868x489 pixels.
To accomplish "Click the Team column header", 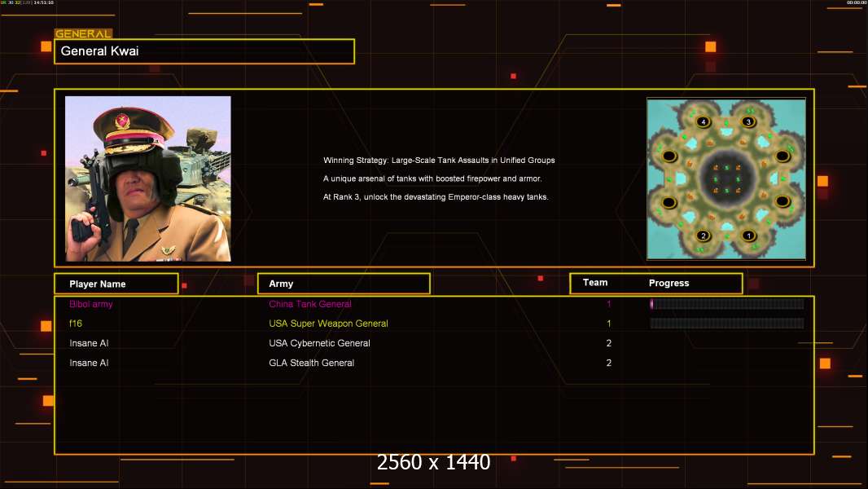I will pos(595,283).
